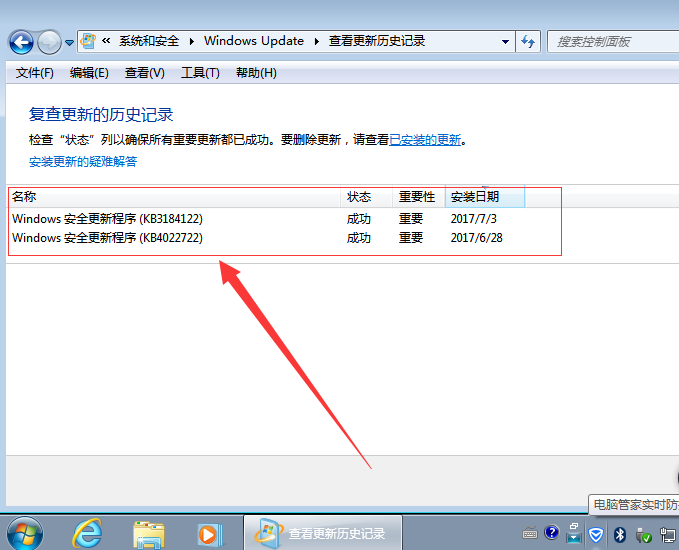Click the Control Panel icon in address bar
The width and height of the screenshot is (679, 550).
(x=89, y=41)
